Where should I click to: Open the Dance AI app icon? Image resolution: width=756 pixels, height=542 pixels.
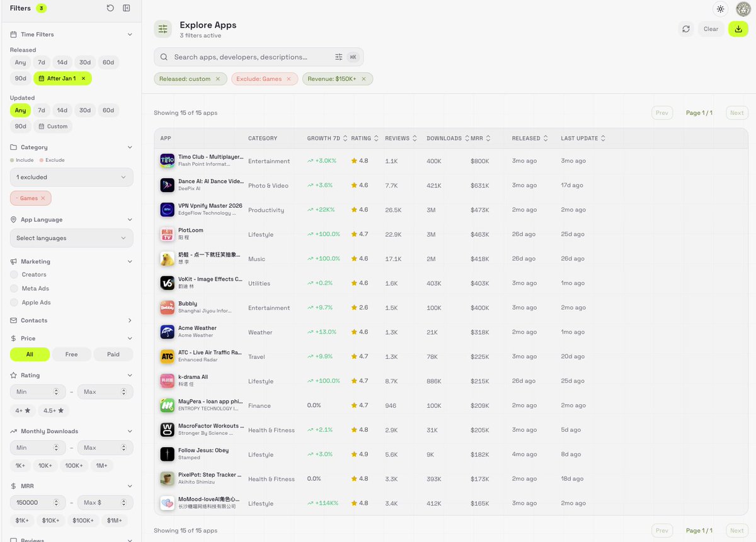coord(167,185)
